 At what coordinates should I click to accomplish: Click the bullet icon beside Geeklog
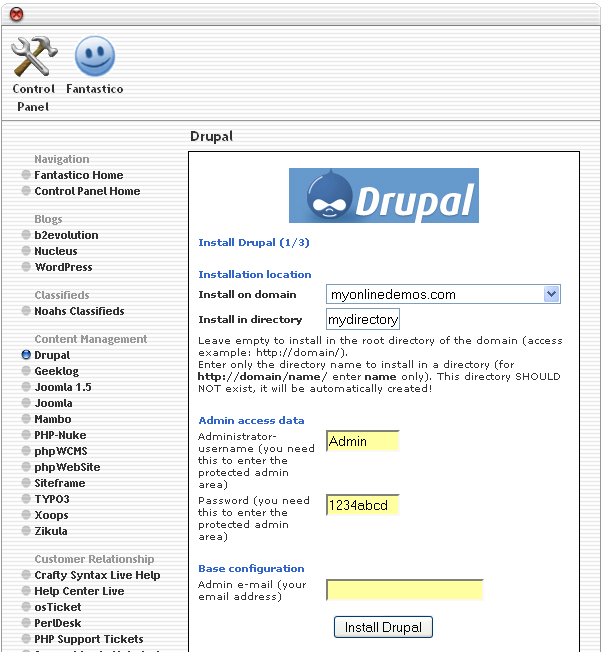(26, 370)
